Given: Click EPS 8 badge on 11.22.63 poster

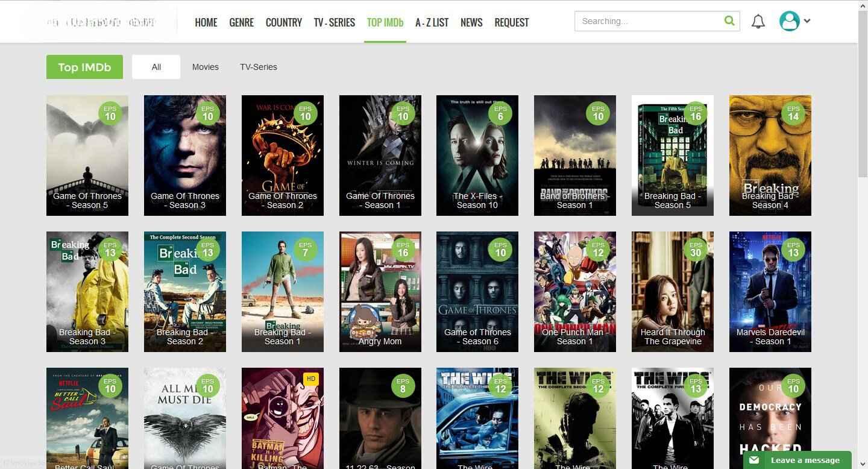Looking at the screenshot, I should point(403,386).
